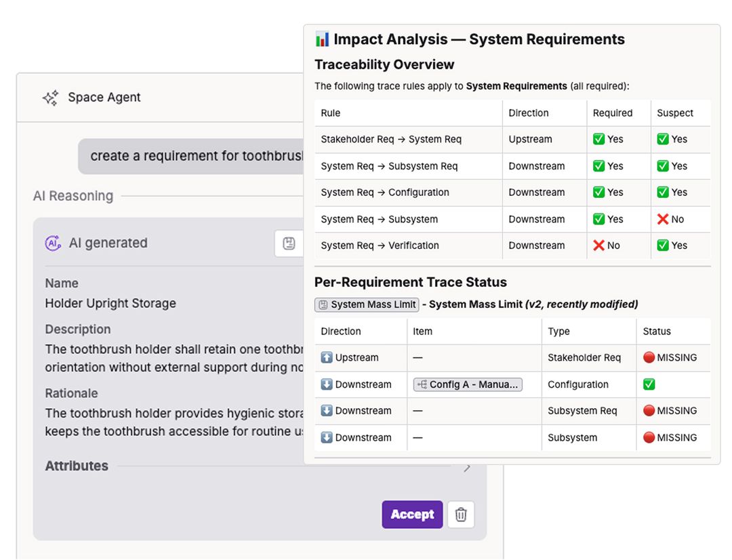Click the Upstream direction cell in rules table
Screen dimensions: 732x560
(530, 139)
